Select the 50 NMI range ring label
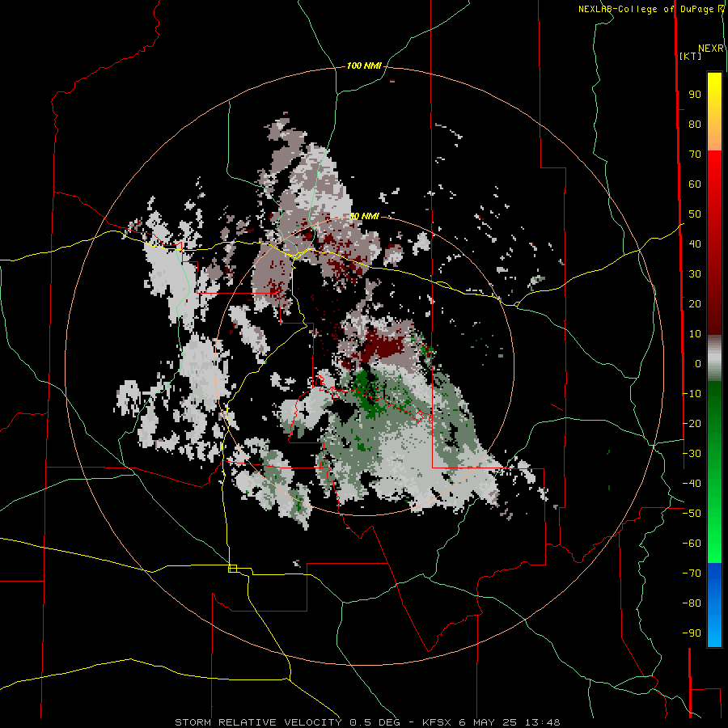This screenshot has height=728, width=728. 364,216
